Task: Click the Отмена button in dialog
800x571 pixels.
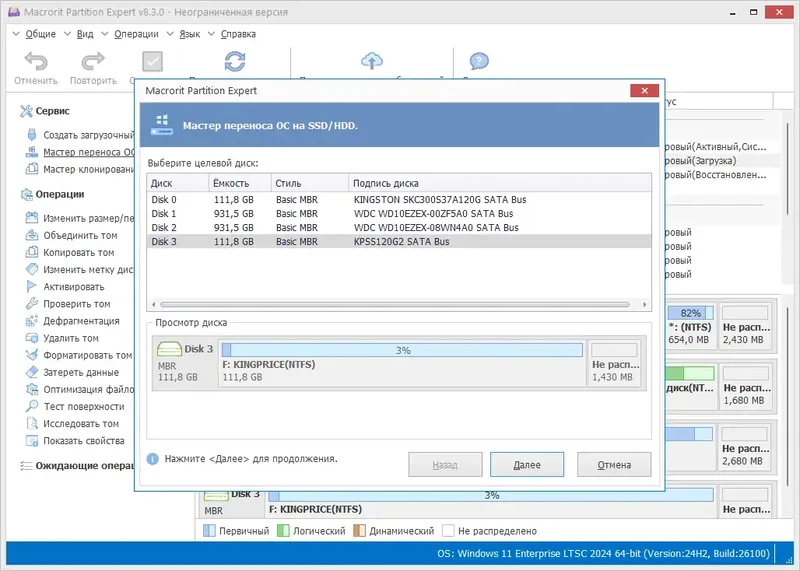Action: tap(614, 465)
